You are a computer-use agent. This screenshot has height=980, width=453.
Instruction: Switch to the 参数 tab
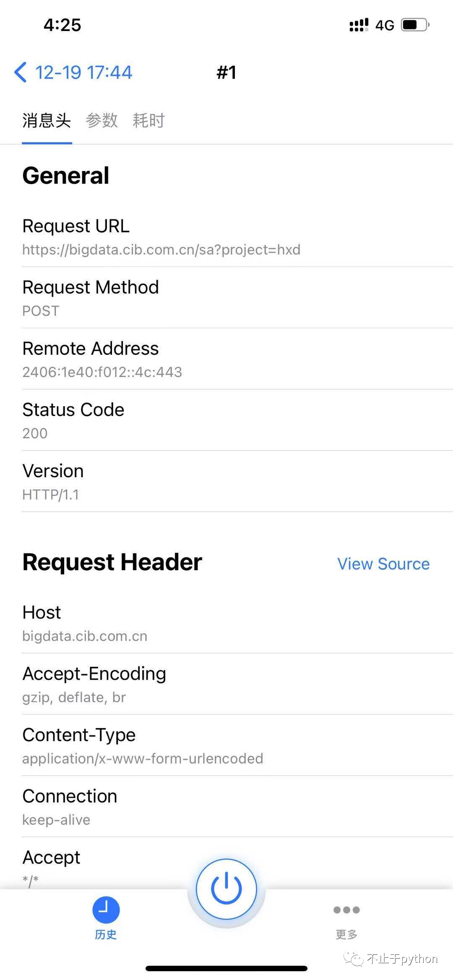click(x=102, y=121)
